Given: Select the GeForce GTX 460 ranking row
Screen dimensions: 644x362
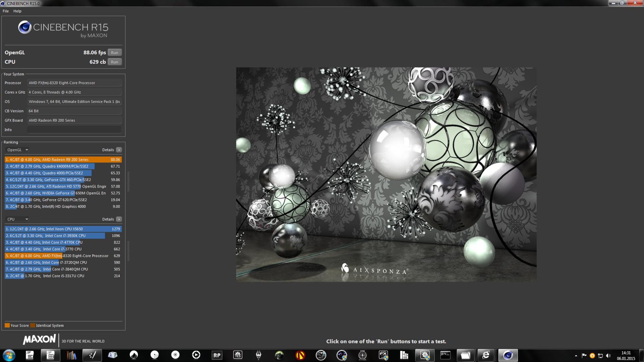Looking at the screenshot, I should [63, 179].
